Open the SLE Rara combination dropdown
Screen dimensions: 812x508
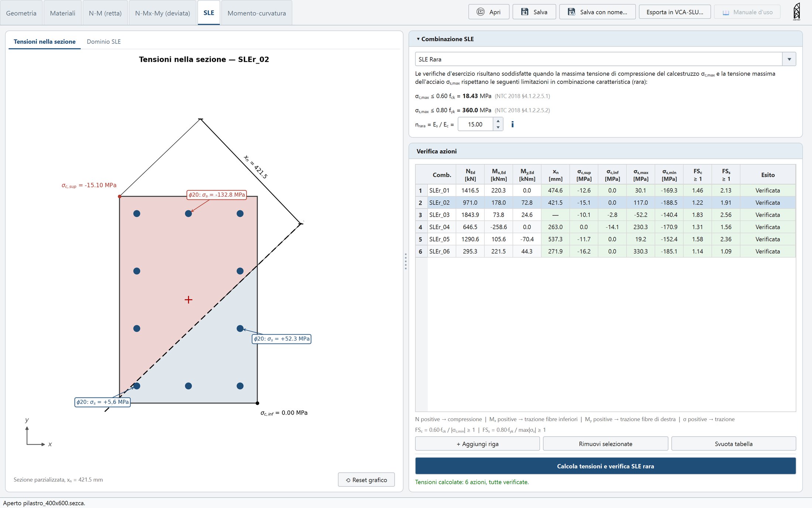[x=789, y=59]
